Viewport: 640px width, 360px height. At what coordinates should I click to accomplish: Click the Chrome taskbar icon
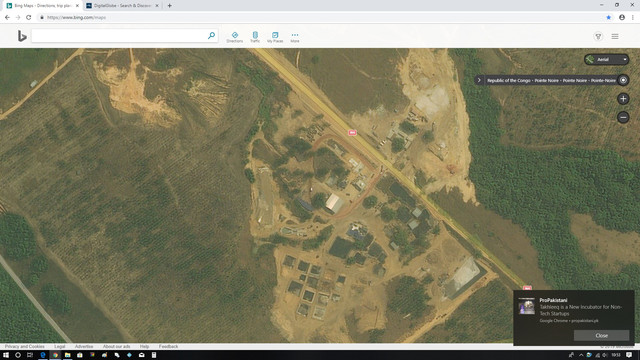click(55, 355)
